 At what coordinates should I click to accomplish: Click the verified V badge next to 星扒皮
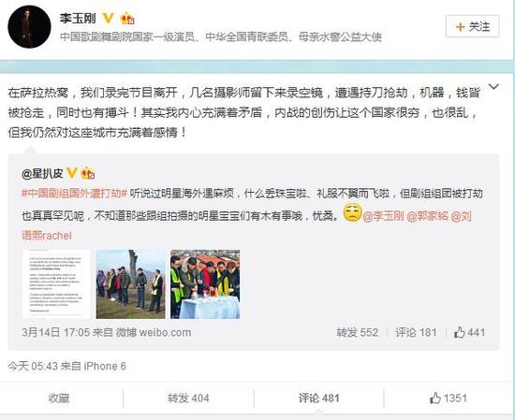[71, 173]
